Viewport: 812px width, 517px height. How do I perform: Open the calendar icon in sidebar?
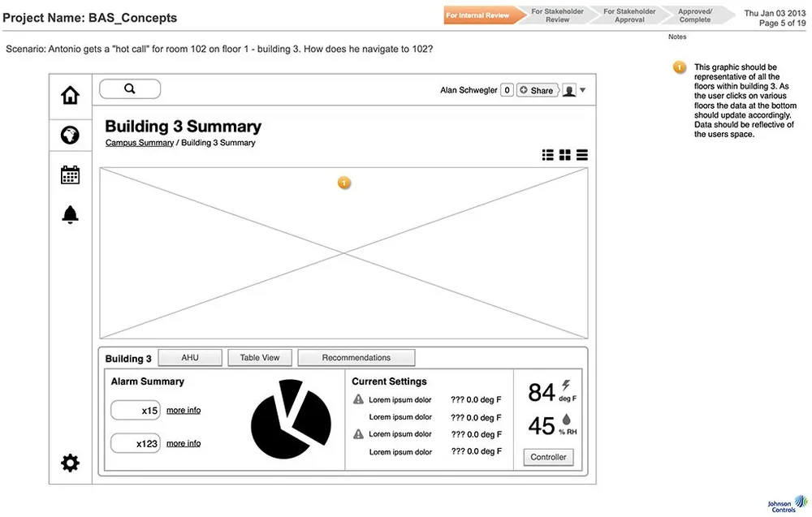point(70,175)
